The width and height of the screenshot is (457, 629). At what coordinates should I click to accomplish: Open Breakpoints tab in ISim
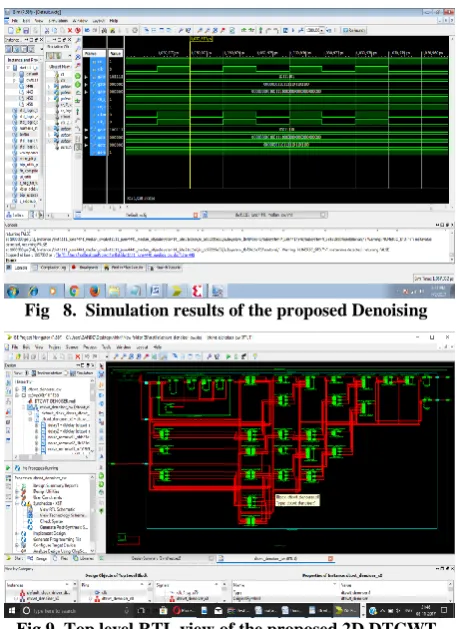point(85,268)
